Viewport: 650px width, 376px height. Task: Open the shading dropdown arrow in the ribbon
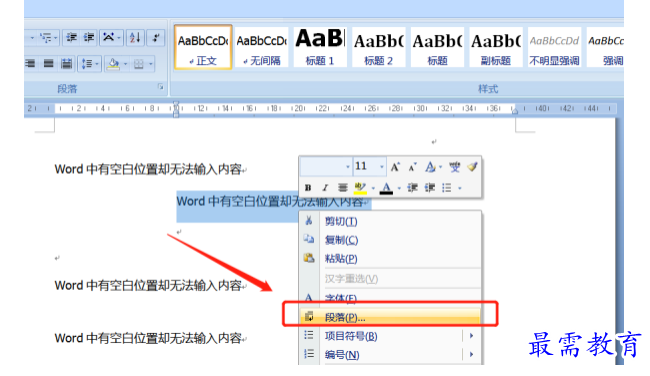125,64
